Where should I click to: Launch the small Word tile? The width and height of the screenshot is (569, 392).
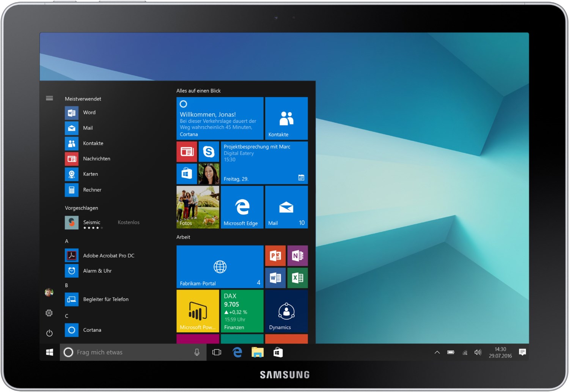275,278
